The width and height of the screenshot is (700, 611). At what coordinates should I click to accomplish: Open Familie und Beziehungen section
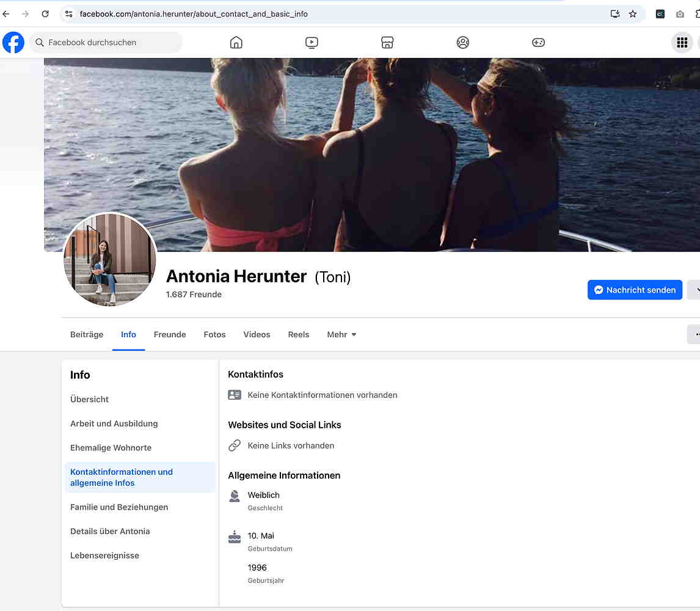tap(119, 507)
